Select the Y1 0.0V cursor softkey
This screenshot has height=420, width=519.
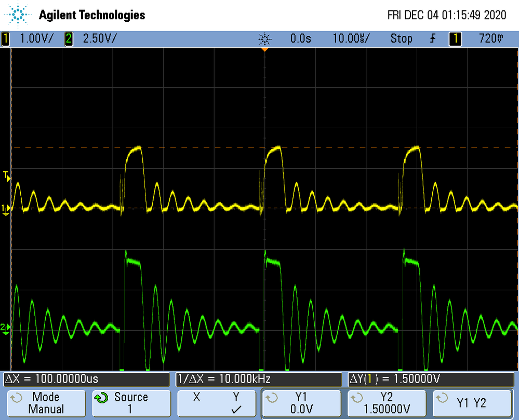[301, 403]
